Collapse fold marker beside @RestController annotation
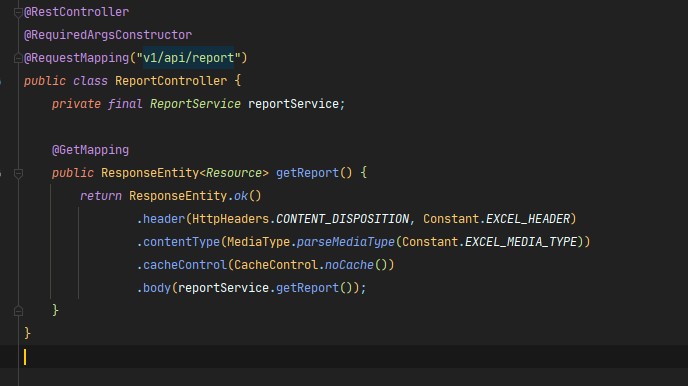The height and width of the screenshot is (386, 688). click(18, 13)
